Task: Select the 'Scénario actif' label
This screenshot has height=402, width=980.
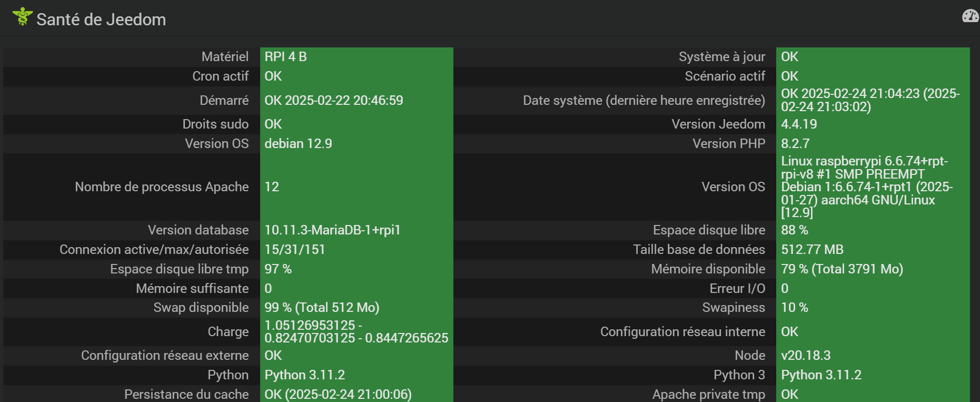Action: (725, 76)
